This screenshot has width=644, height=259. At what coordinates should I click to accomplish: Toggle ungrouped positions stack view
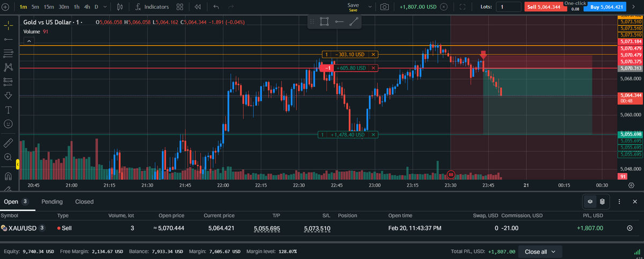point(602,202)
